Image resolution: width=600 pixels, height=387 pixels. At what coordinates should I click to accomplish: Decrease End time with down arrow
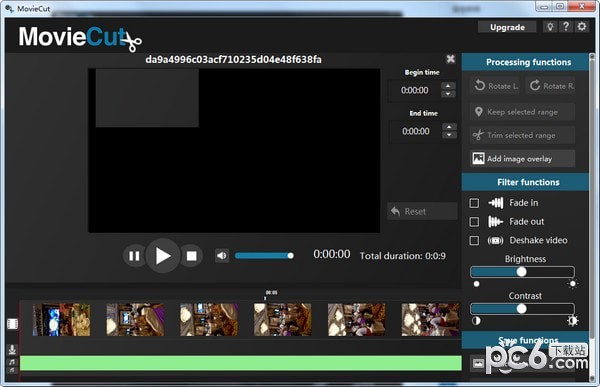click(x=449, y=135)
